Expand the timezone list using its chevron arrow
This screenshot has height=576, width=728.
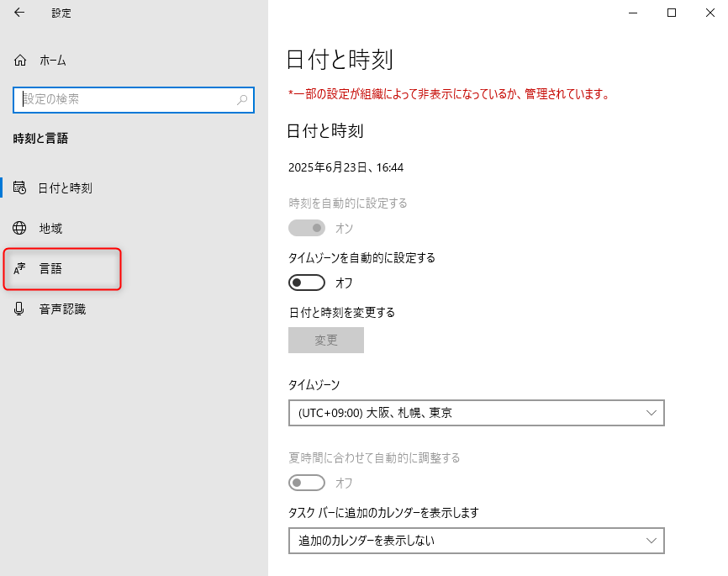point(652,413)
